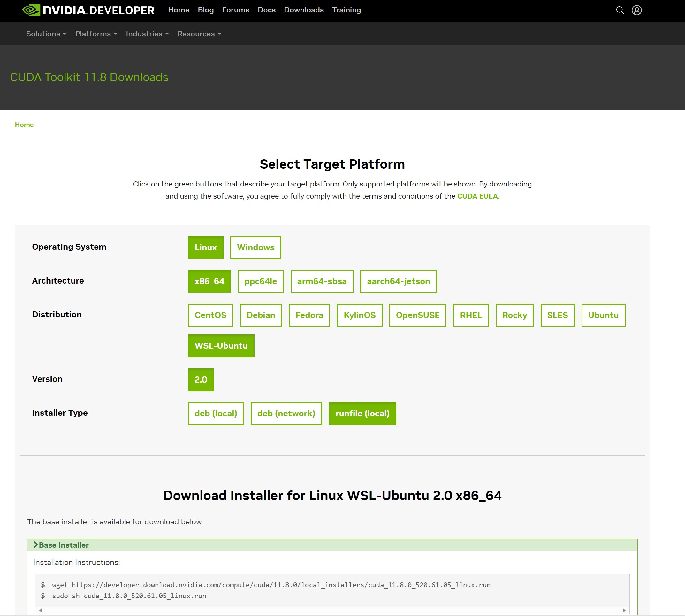Viewport: 685px width, 616px height.
Task: Open the user account icon
Action: click(x=636, y=10)
